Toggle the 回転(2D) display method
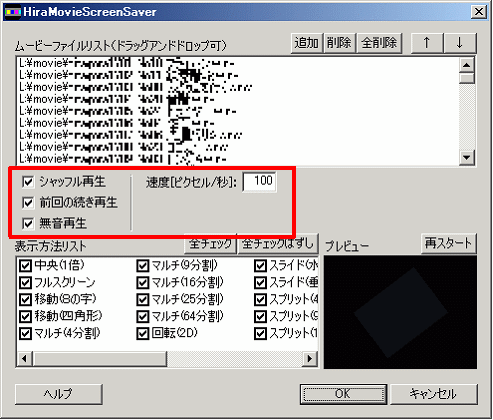The image size is (493, 420). pyautogui.click(x=143, y=333)
